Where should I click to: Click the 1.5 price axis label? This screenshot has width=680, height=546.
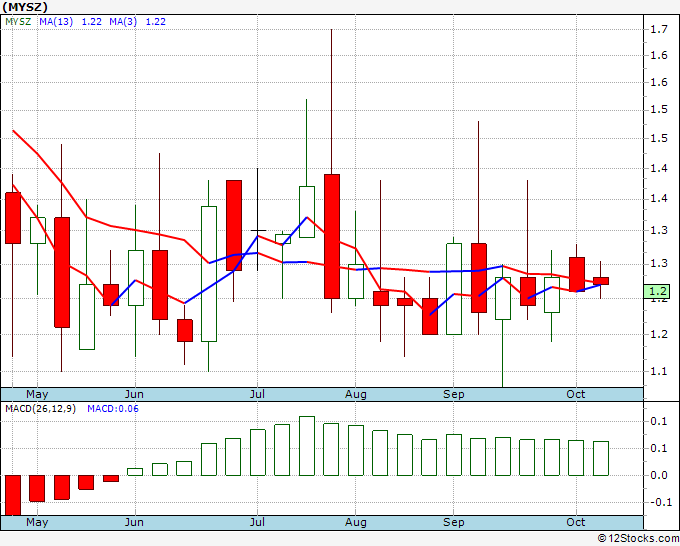pos(658,139)
